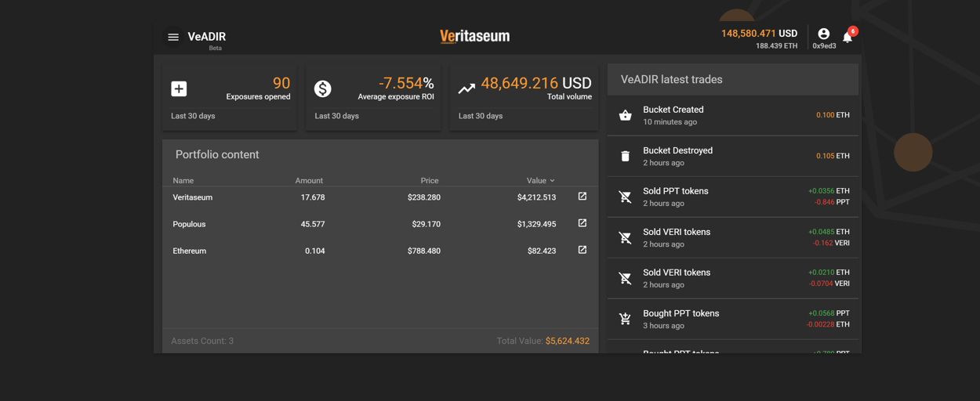Click the Veritaseum amount 17.678

tap(313, 197)
